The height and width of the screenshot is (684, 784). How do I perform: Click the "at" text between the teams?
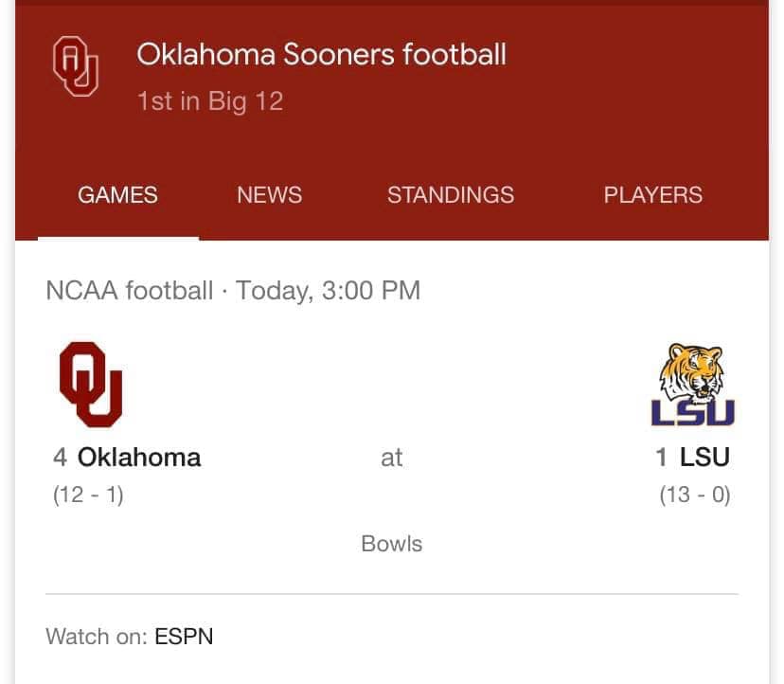[391, 458]
